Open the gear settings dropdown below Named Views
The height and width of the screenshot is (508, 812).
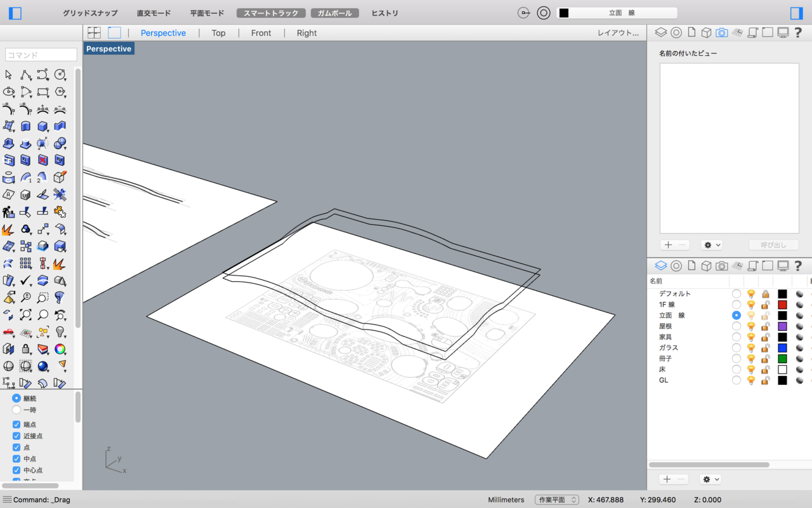coord(711,244)
